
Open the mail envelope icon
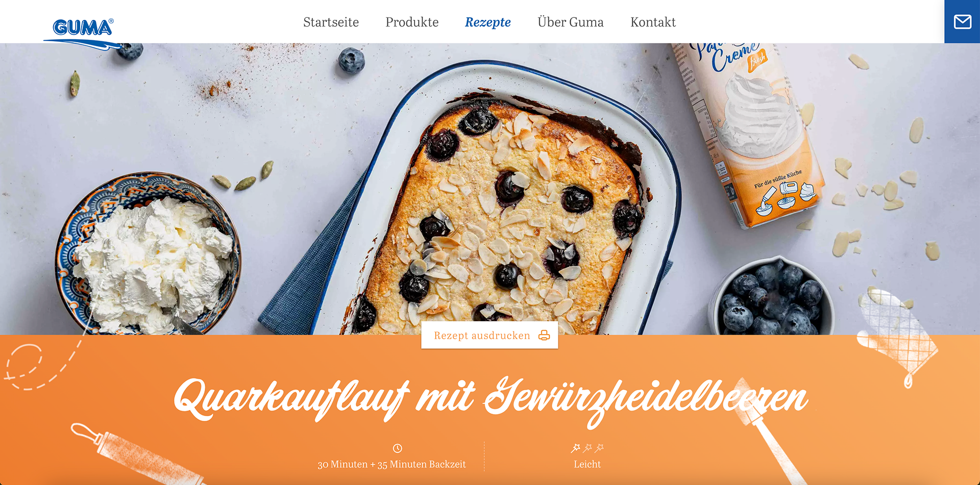962,21
